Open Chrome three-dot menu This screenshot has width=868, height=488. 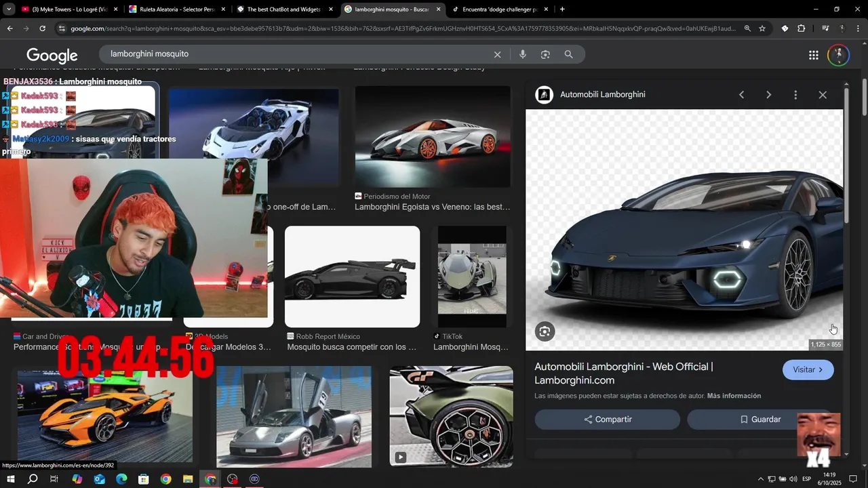coord(857,28)
